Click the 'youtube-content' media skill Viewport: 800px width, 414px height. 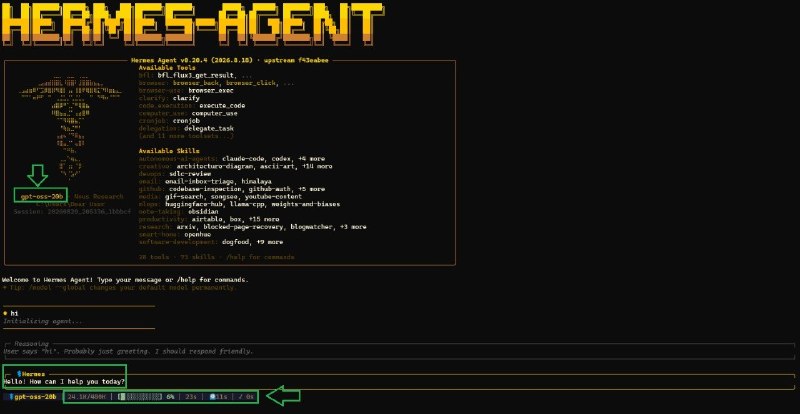(x=273, y=197)
